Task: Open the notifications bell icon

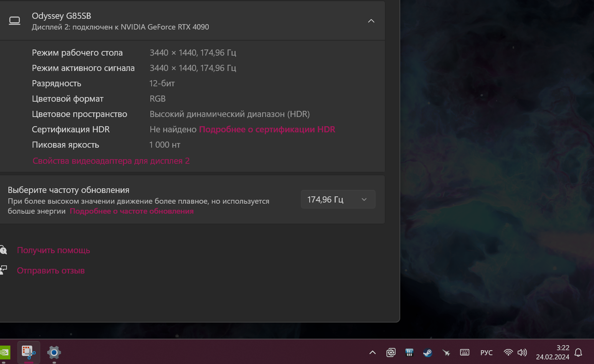Action: [x=578, y=352]
